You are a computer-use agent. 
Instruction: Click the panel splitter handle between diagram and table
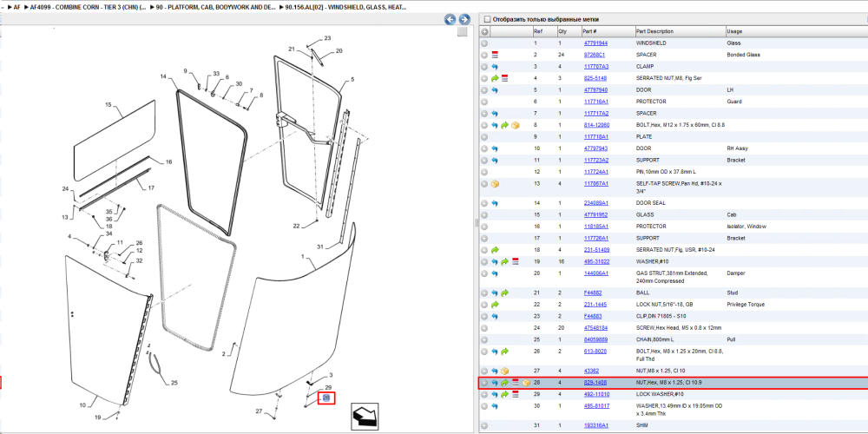click(x=476, y=222)
